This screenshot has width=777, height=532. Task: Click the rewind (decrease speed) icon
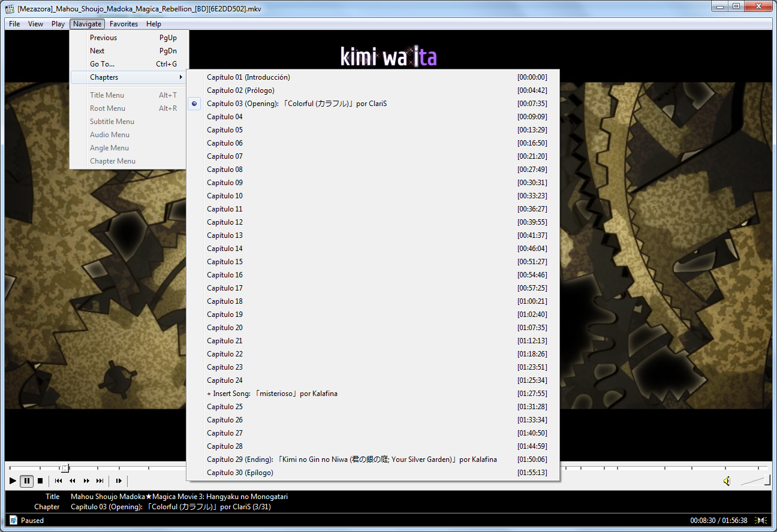point(72,480)
